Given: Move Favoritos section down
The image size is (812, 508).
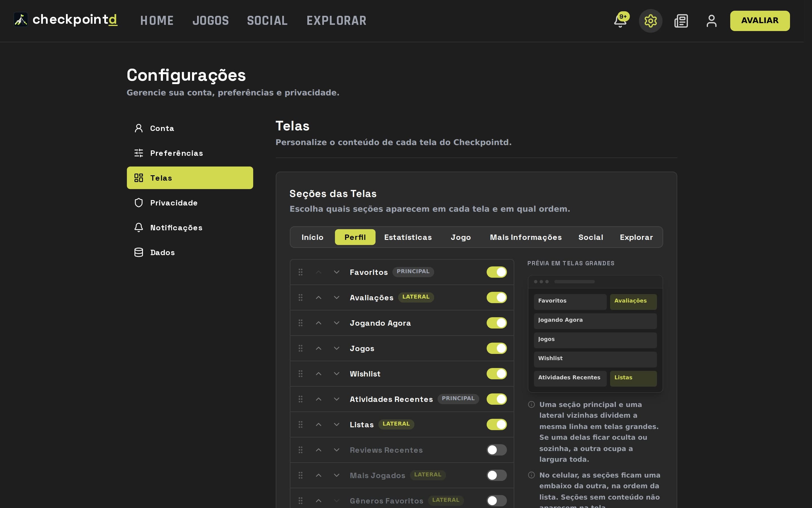Looking at the screenshot, I should point(337,272).
